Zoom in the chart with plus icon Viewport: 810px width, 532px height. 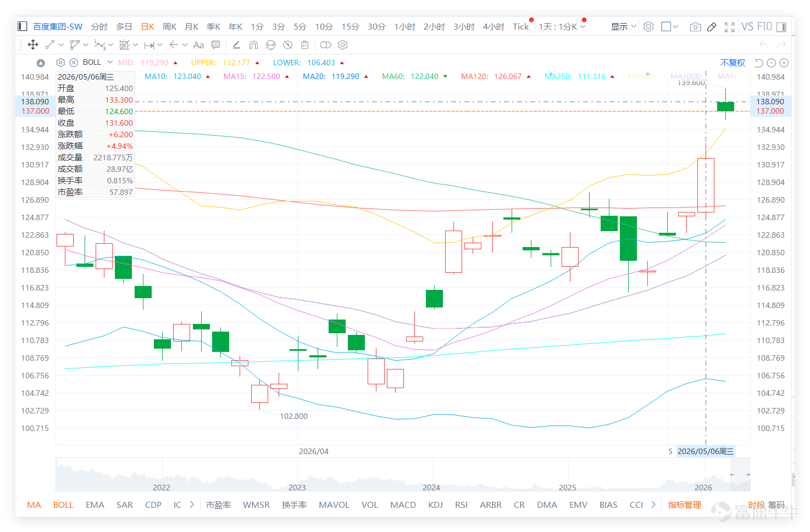(x=784, y=63)
